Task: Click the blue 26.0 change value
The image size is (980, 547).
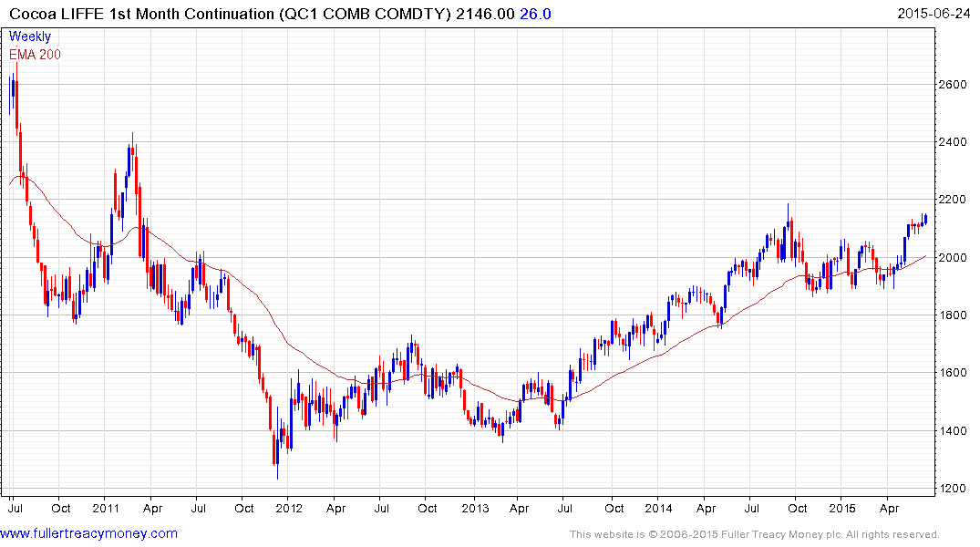Action: 537,14
